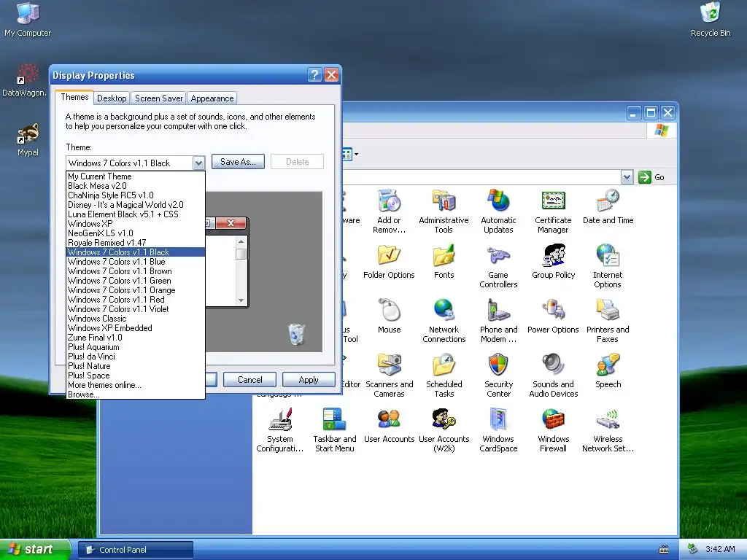
Task: Open Administrative Tools icon
Action: click(444, 201)
